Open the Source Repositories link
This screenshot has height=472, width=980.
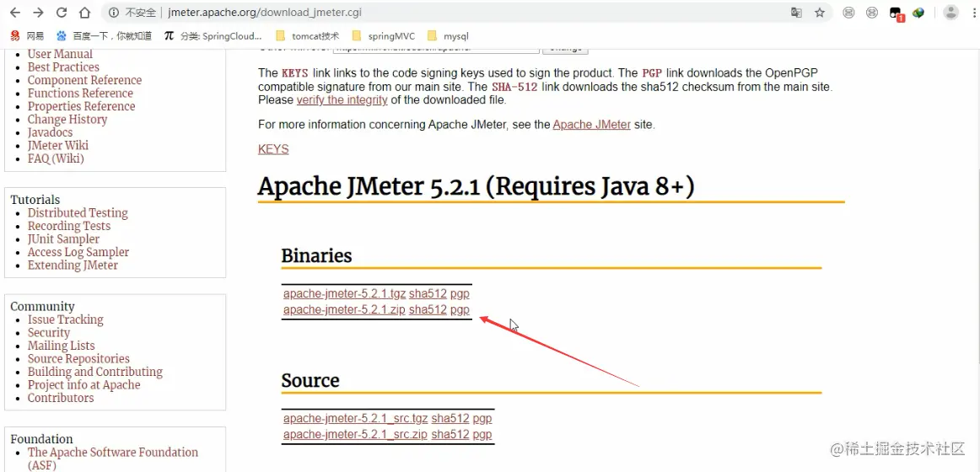pos(78,359)
